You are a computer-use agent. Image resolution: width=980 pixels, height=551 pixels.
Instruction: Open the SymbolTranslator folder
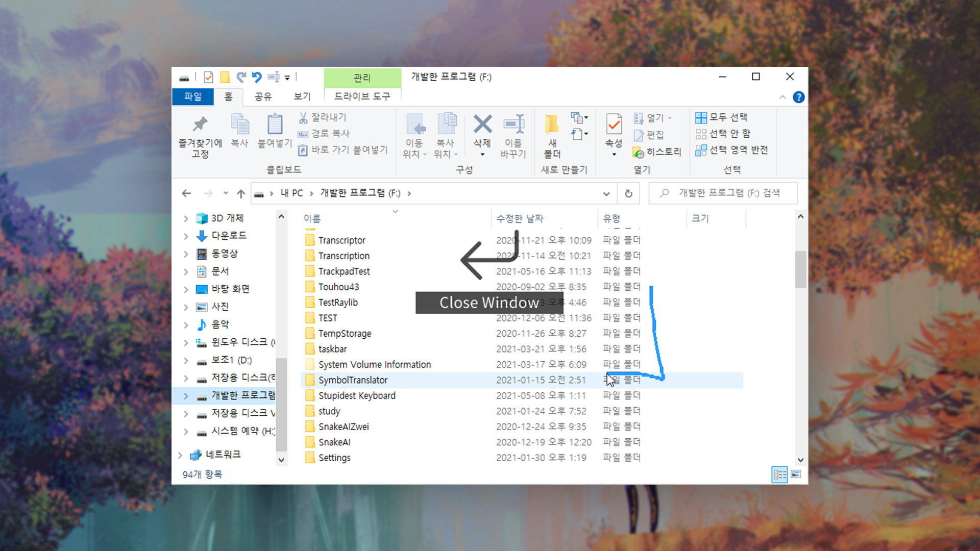tap(353, 380)
